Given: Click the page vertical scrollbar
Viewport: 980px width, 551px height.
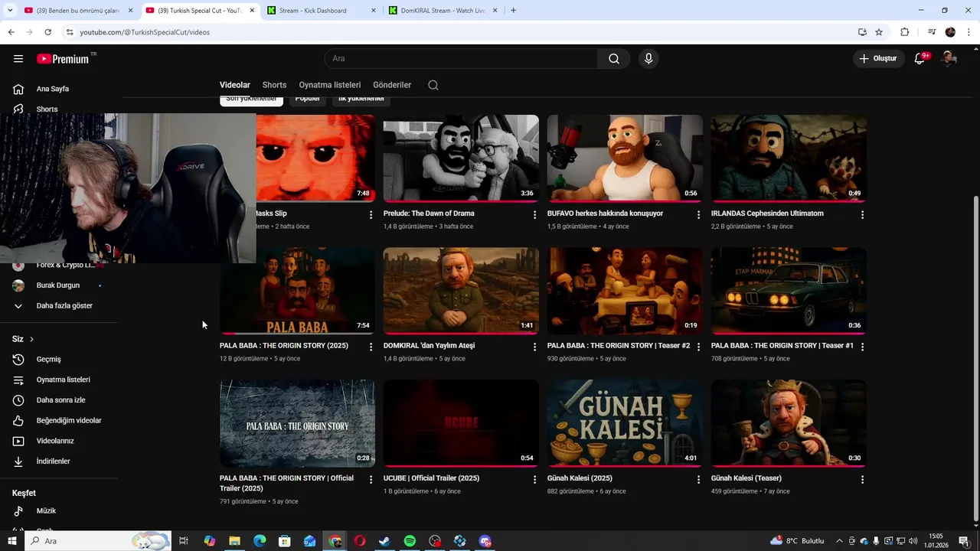Looking at the screenshot, I should (x=975, y=358).
